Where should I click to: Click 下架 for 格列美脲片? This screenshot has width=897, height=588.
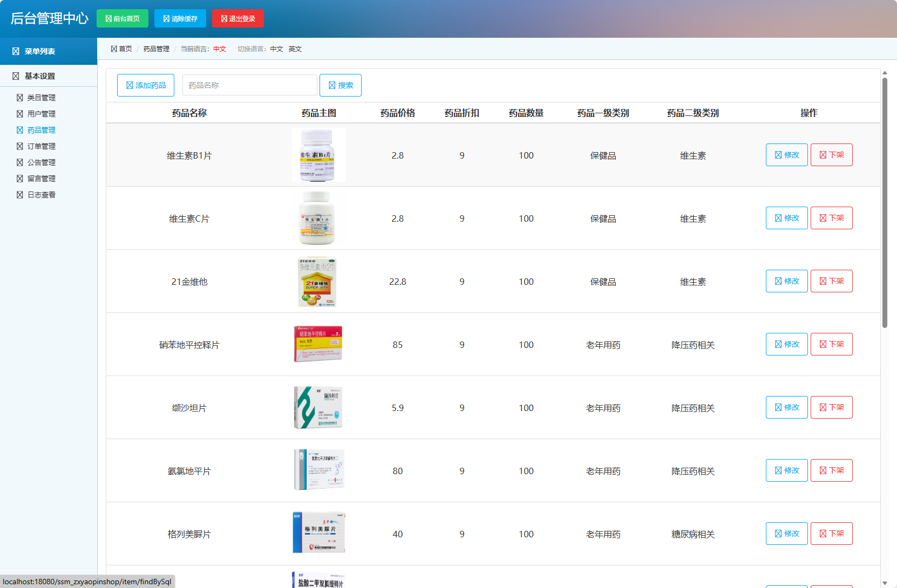831,533
